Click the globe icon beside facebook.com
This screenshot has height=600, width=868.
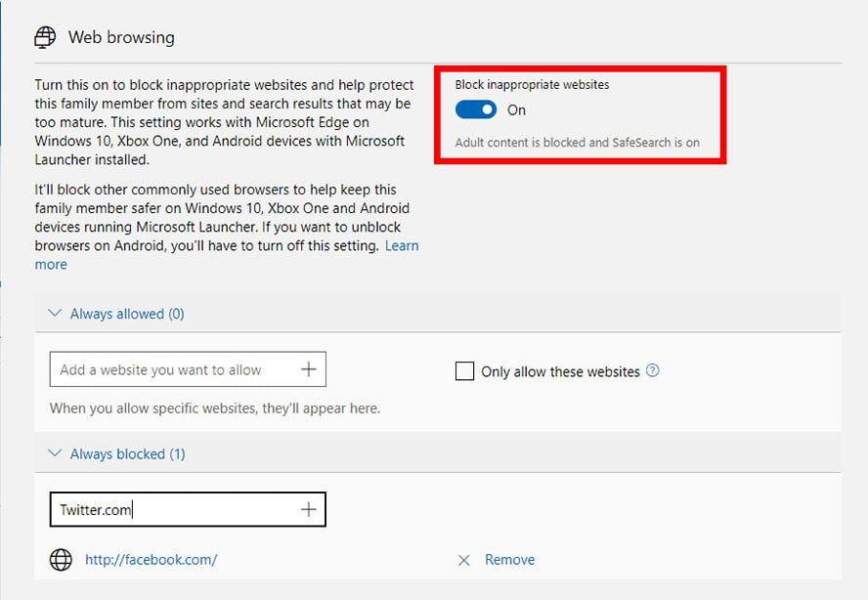point(61,560)
